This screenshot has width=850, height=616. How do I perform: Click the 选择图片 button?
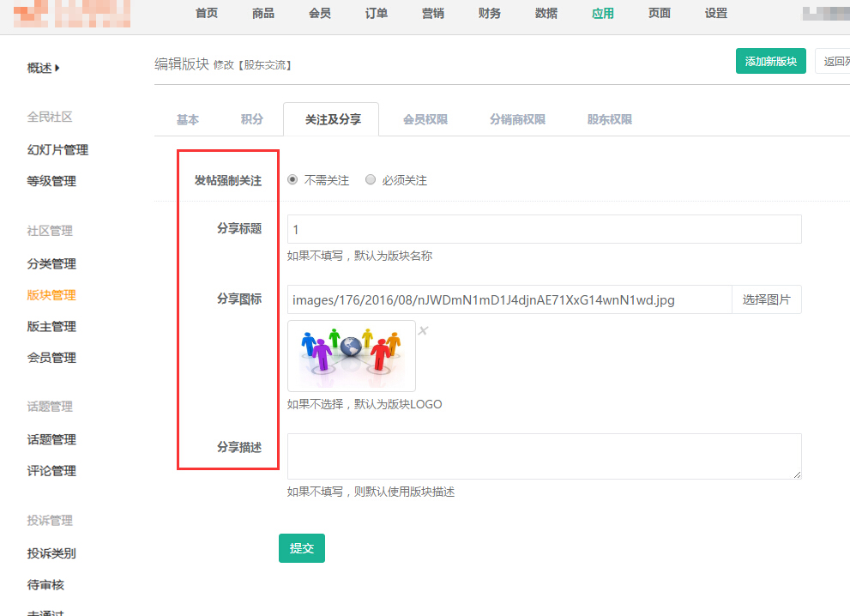pyautogui.click(x=766, y=299)
